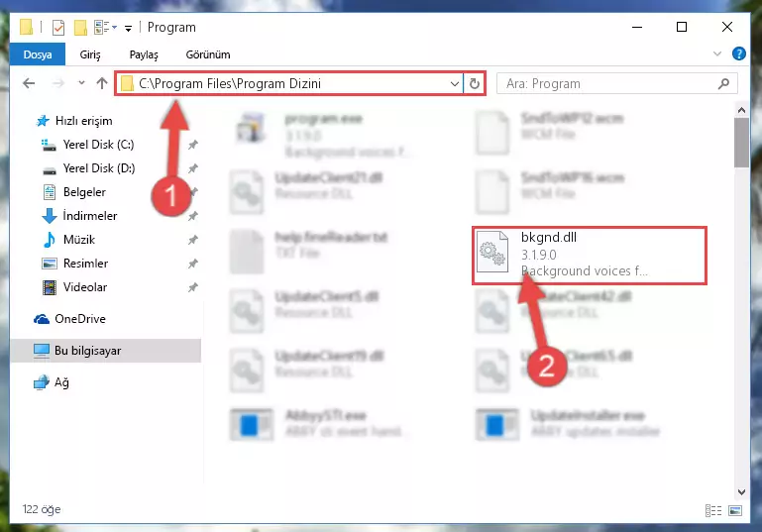Refresh the folder with the refresh button
This screenshot has width=762, height=532.
pyautogui.click(x=475, y=83)
